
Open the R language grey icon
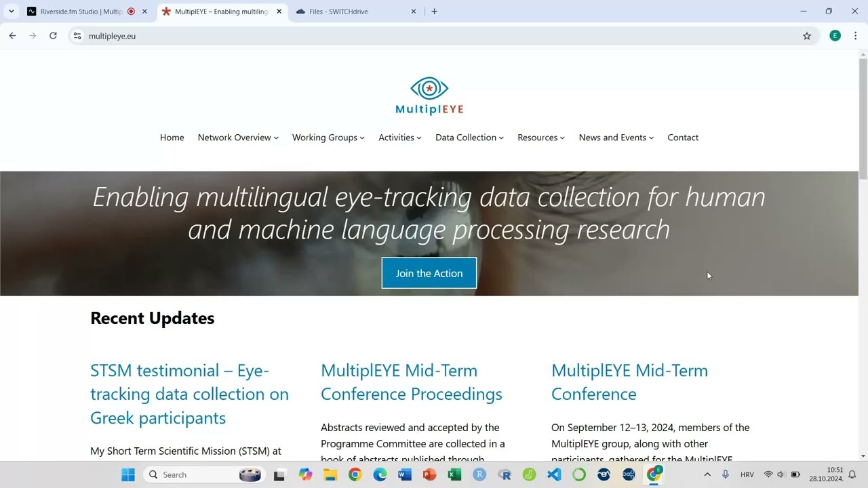point(504,474)
